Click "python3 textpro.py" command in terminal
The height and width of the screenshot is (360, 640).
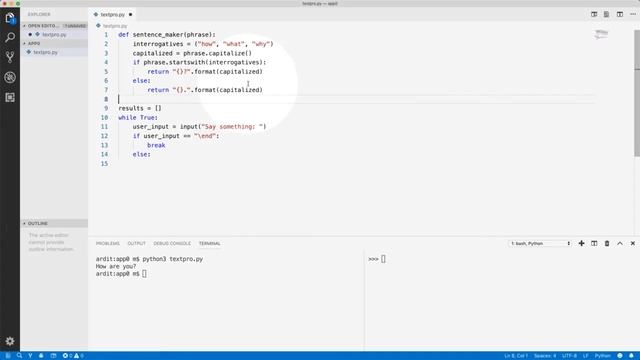173,259
